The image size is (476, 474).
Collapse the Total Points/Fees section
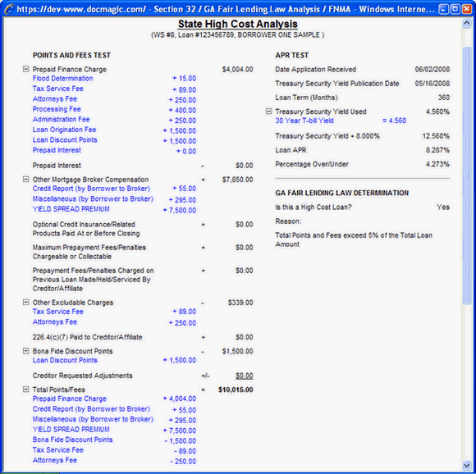[25, 390]
